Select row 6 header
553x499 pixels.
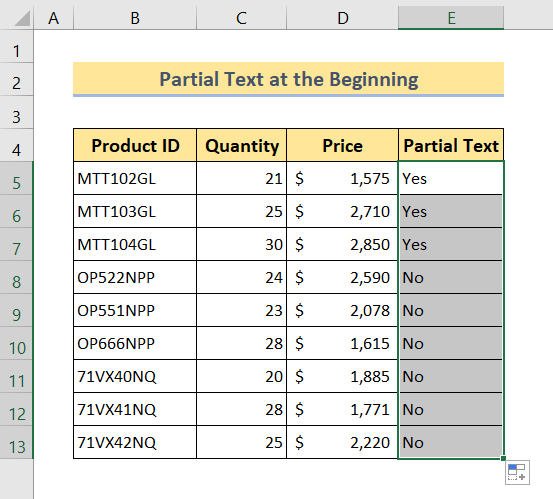click(17, 212)
